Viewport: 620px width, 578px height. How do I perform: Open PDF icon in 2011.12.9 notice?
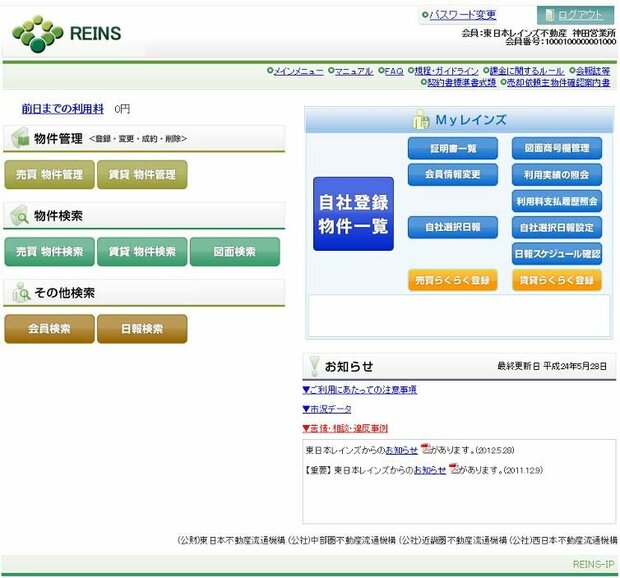coord(454,468)
